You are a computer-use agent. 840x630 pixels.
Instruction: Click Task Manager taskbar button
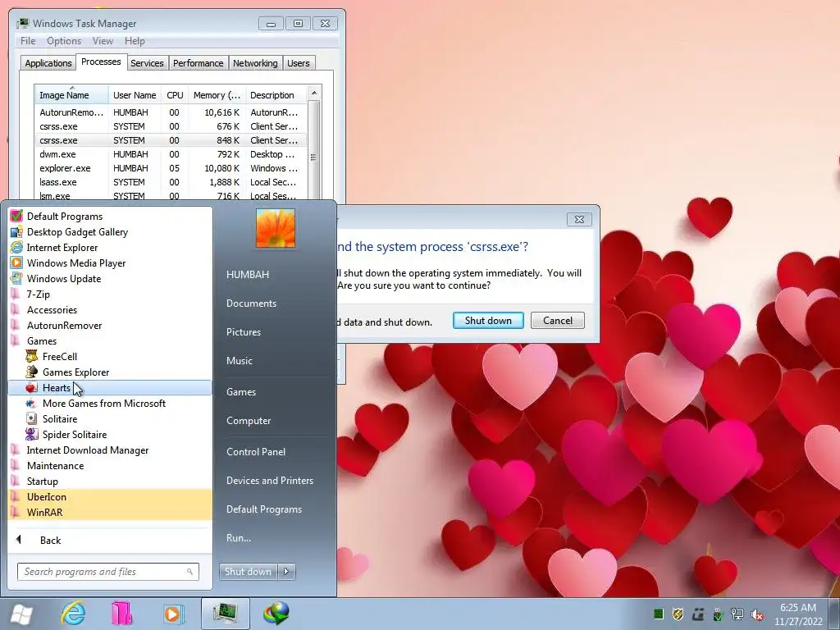[225, 614]
